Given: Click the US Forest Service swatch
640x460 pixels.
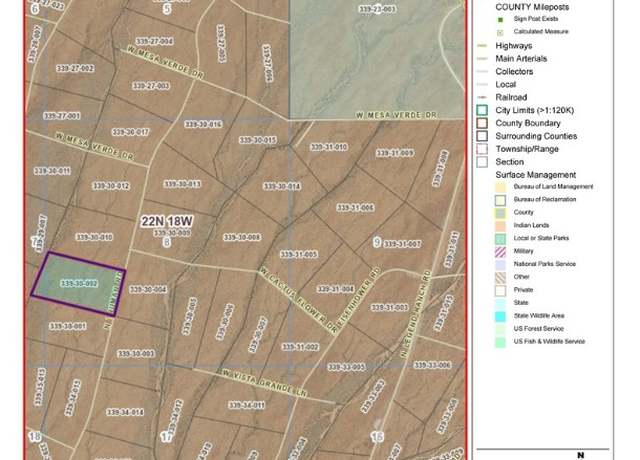Looking at the screenshot, I should point(500,329).
